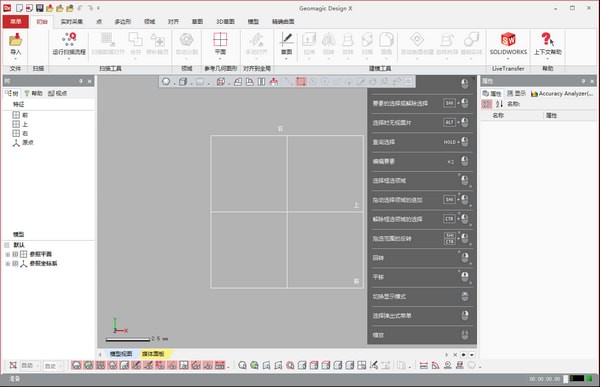Open the SOLIDWORKS LiveTransfer icon

click(x=508, y=39)
